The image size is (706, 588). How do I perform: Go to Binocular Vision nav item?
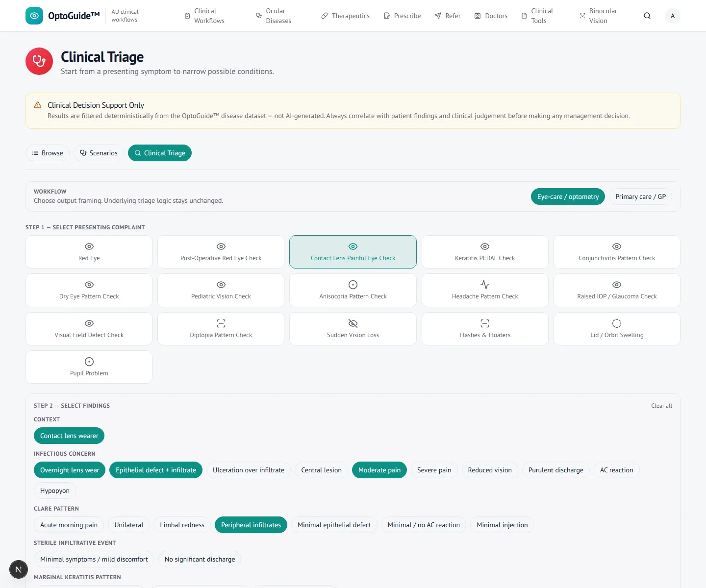click(x=598, y=16)
